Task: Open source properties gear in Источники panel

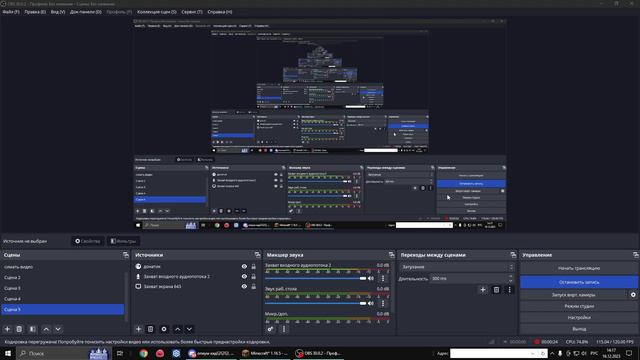Action: coord(164,329)
